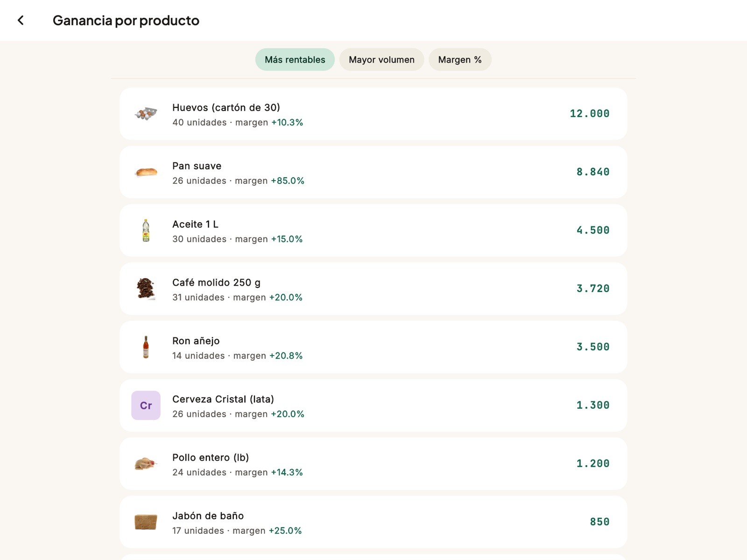Click the 4.500 profit value
Image resolution: width=747 pixels, height=560 pixels.
[x=593, y=230]
